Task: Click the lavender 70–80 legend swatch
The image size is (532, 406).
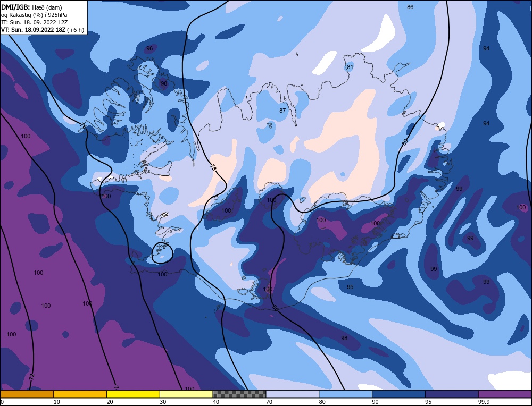Action: [x=293, y=394]
